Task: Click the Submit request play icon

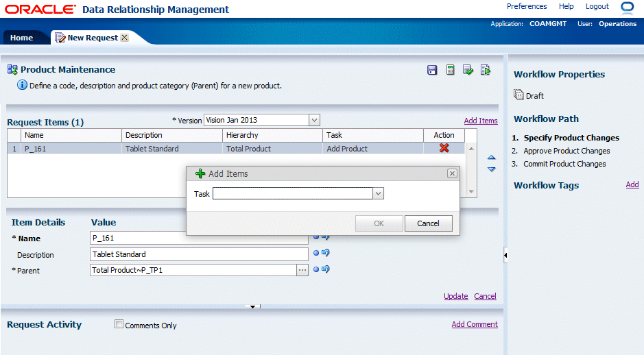Action: point(486,70)
